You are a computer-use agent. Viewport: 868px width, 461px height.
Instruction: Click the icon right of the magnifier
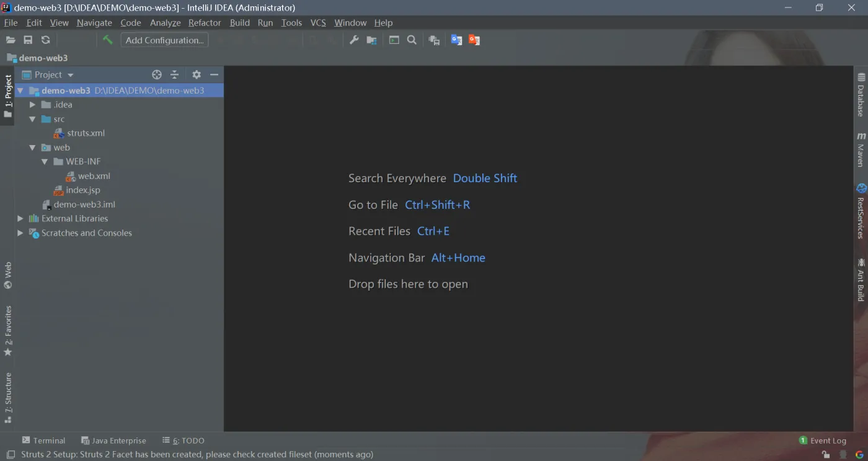(x=434, y=40)
